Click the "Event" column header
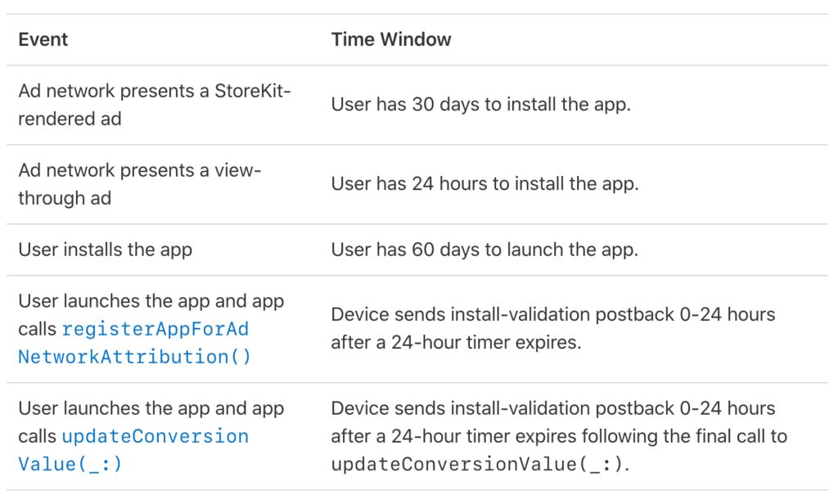838x504 pixels. pyautogui.click(x=43, y=39)
